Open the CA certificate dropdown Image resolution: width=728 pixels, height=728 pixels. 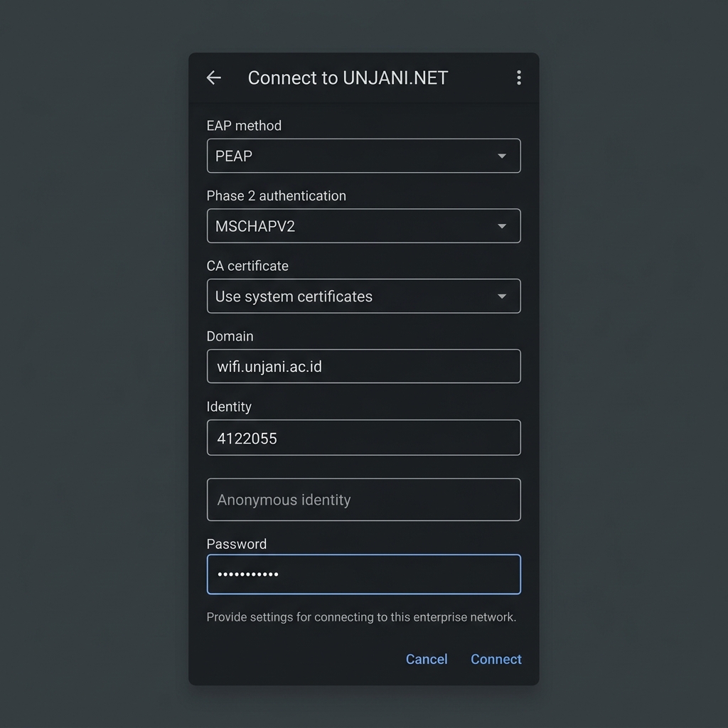click(x=363, y=296)
